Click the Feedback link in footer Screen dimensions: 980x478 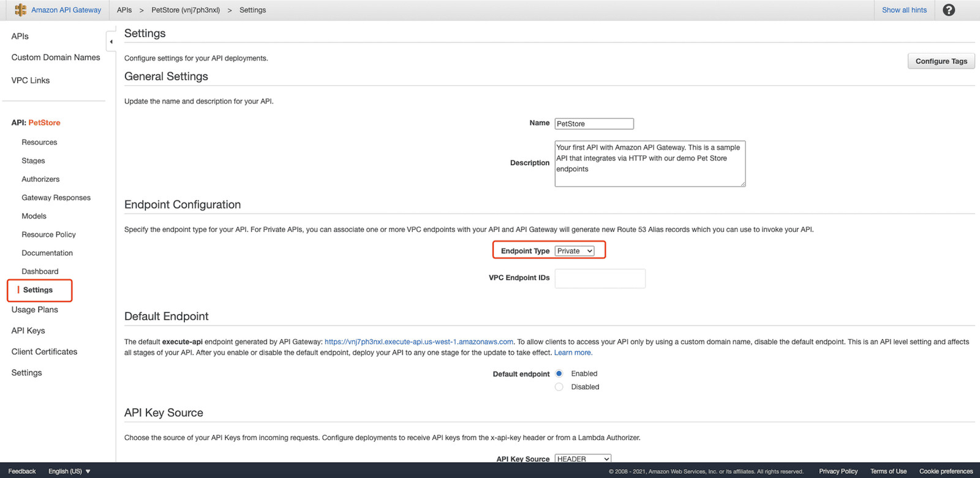click(22, 471)
